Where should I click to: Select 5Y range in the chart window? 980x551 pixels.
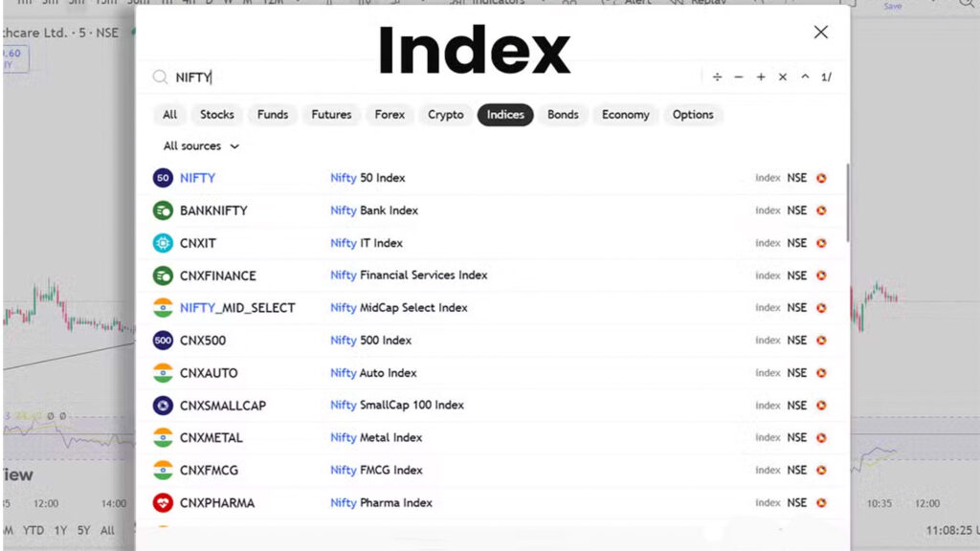84,530
